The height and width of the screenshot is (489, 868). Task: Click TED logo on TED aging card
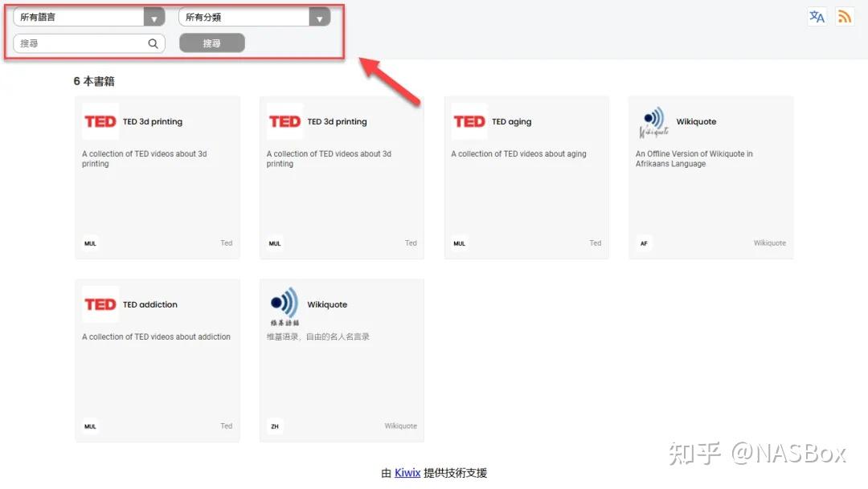point(469,122)
